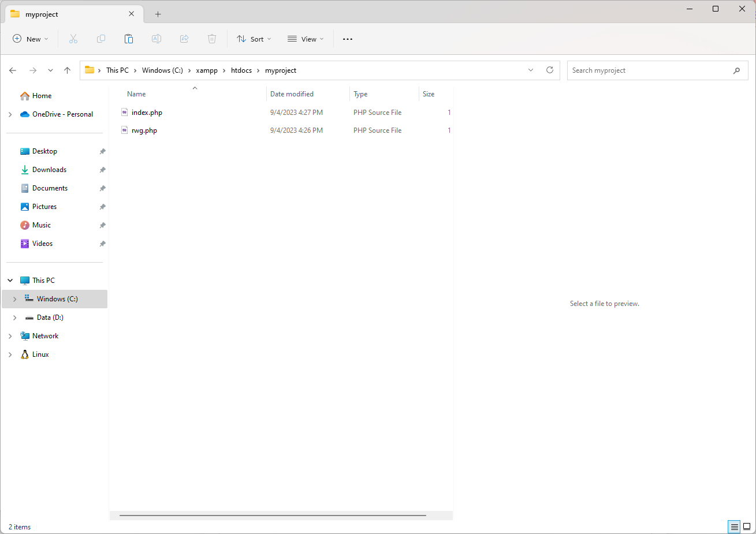Switch to details view icon in status bar
This screenshot has height=534, width=756.
[734, 526]
